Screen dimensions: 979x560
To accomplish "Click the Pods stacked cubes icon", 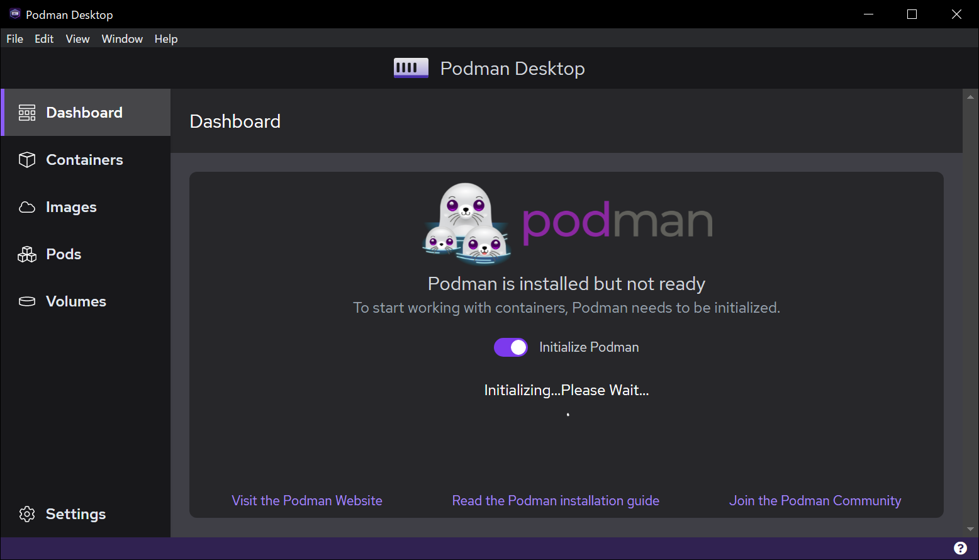I will (x=27, y=254).
